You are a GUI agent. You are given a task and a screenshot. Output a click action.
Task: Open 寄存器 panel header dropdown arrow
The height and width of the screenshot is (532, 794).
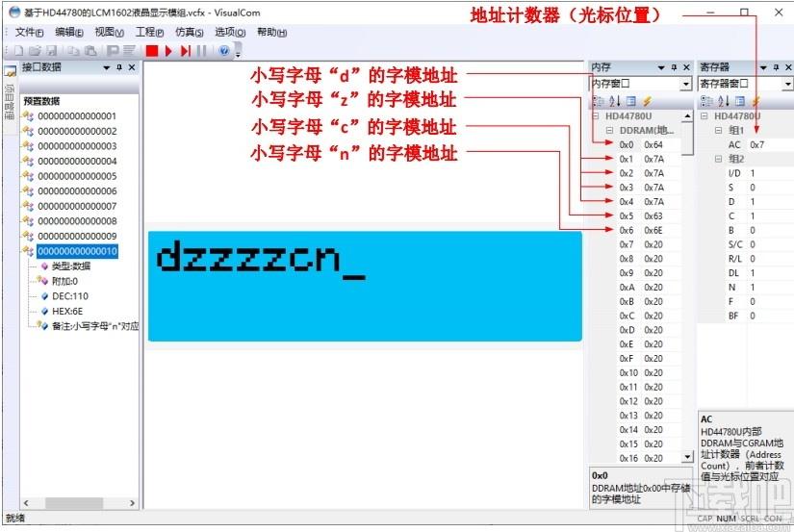[763, 67]
